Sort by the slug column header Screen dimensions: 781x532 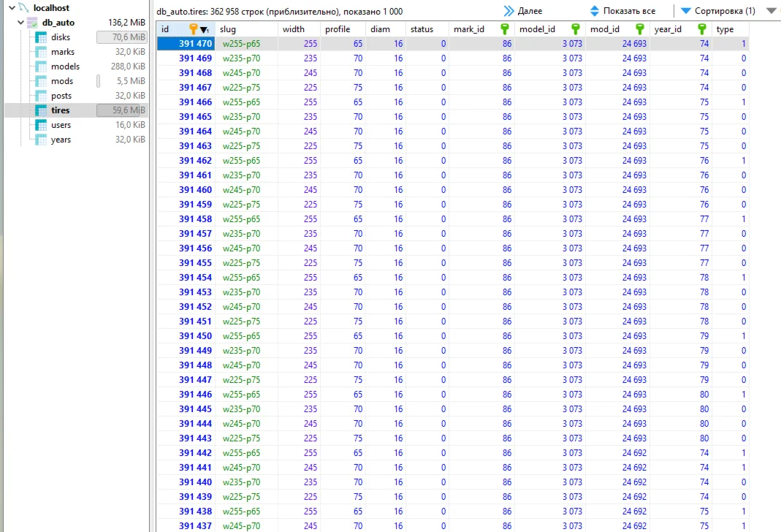click(246, 29)
